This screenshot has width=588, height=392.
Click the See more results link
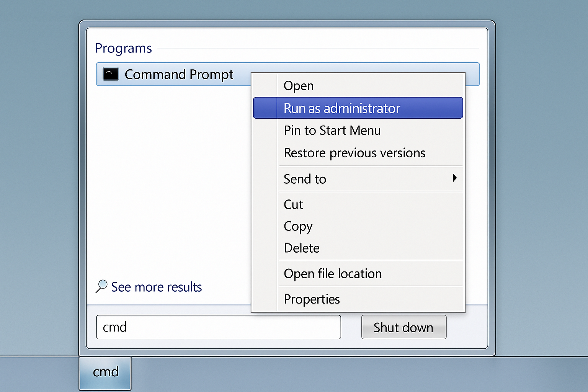156,287
